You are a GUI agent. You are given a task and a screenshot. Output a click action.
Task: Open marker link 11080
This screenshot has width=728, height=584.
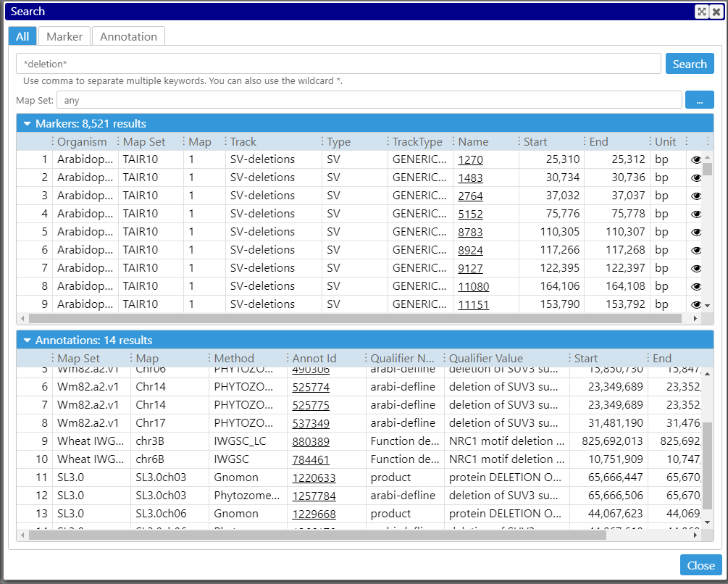pos(474,286)
